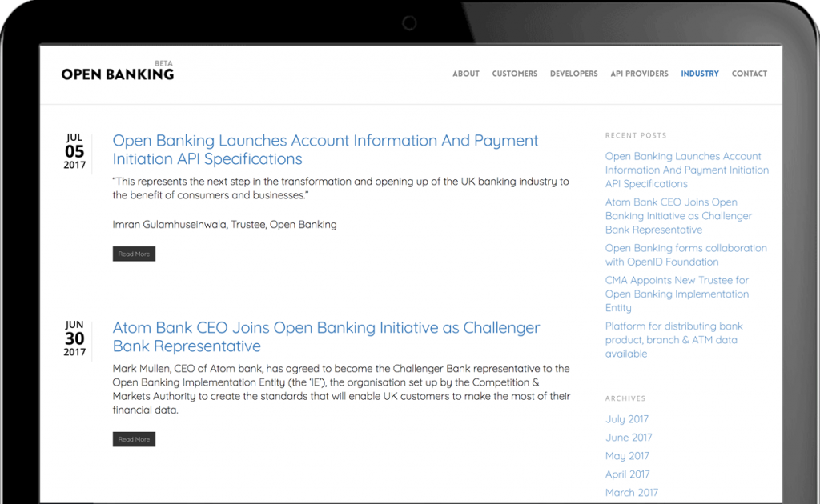Open the API Specifications launch article headline
Screen dimensions: 820x504
point(325,150)
